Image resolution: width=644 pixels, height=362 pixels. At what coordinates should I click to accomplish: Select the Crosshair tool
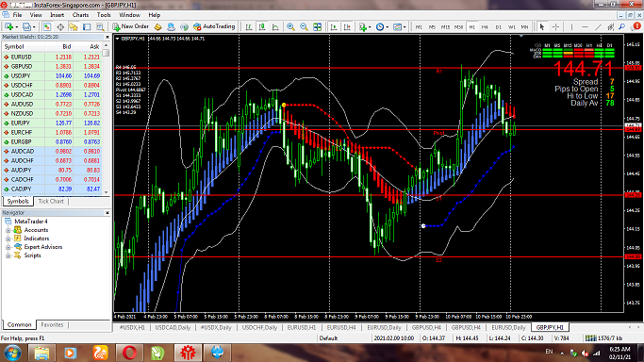[x=555, y=26]
